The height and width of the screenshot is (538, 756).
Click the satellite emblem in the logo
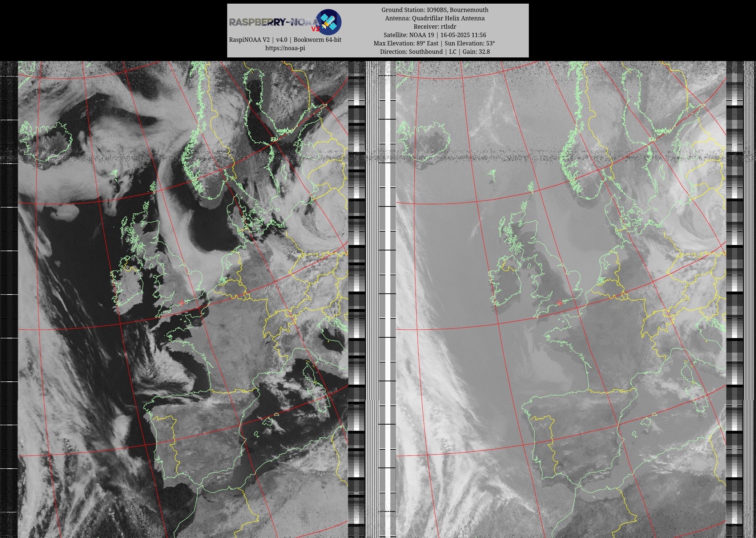[328, 22]
